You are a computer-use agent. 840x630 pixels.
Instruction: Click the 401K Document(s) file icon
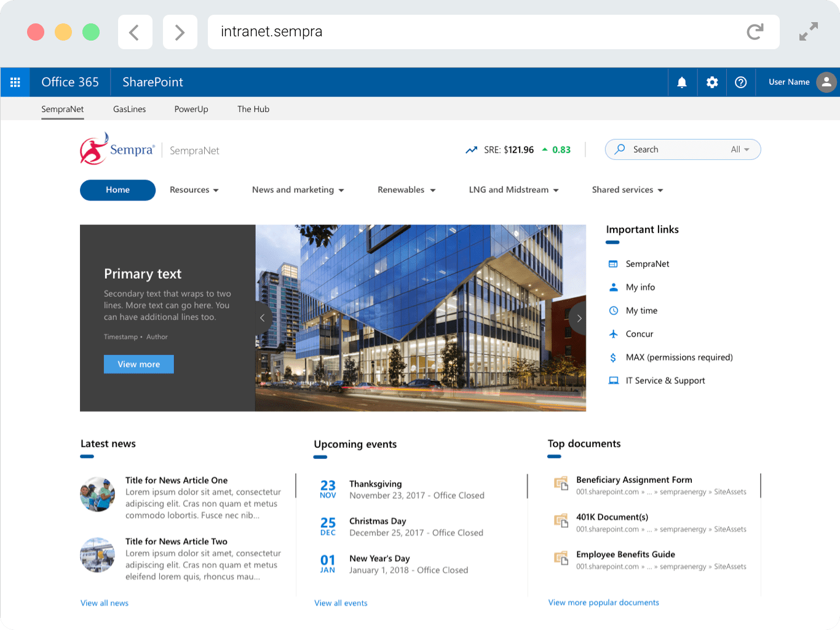[561, 521]
